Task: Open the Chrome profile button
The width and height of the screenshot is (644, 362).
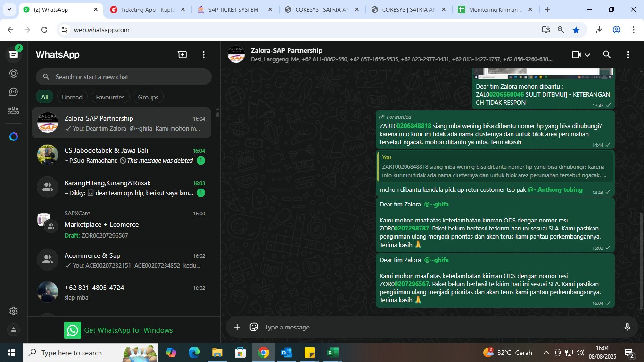Action: pos(617,30)
